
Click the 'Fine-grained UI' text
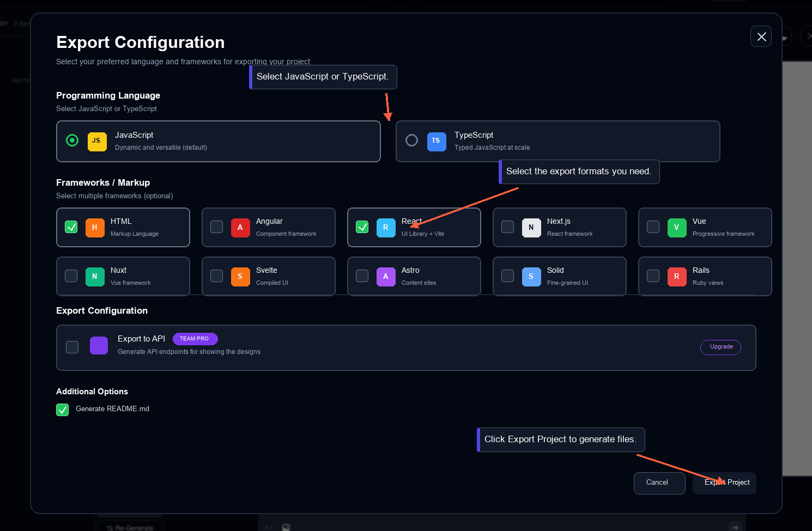point(567,283)
